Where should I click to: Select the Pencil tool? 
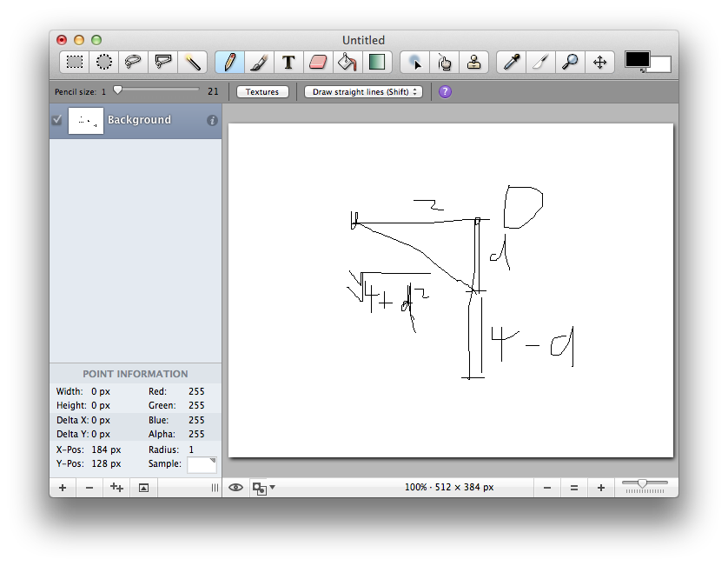[230, 62]
